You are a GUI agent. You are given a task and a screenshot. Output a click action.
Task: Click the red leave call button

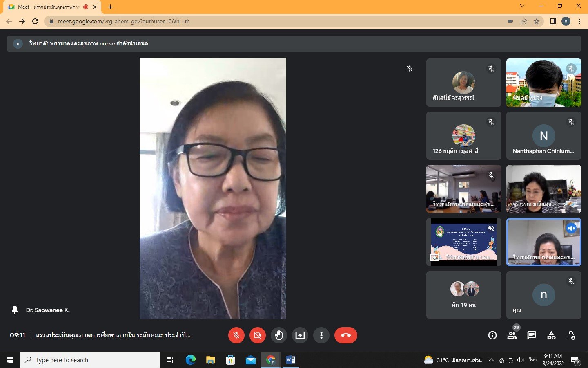coord(345,335)
